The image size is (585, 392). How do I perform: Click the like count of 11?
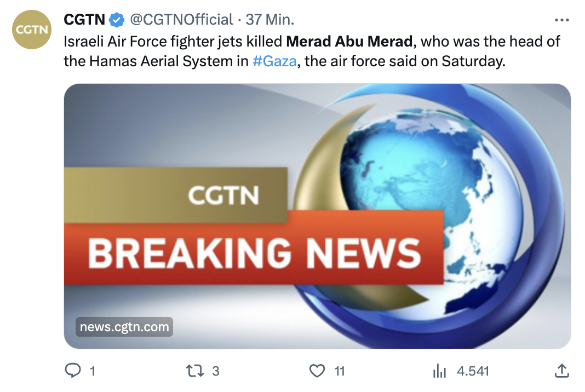pos(340,371)
